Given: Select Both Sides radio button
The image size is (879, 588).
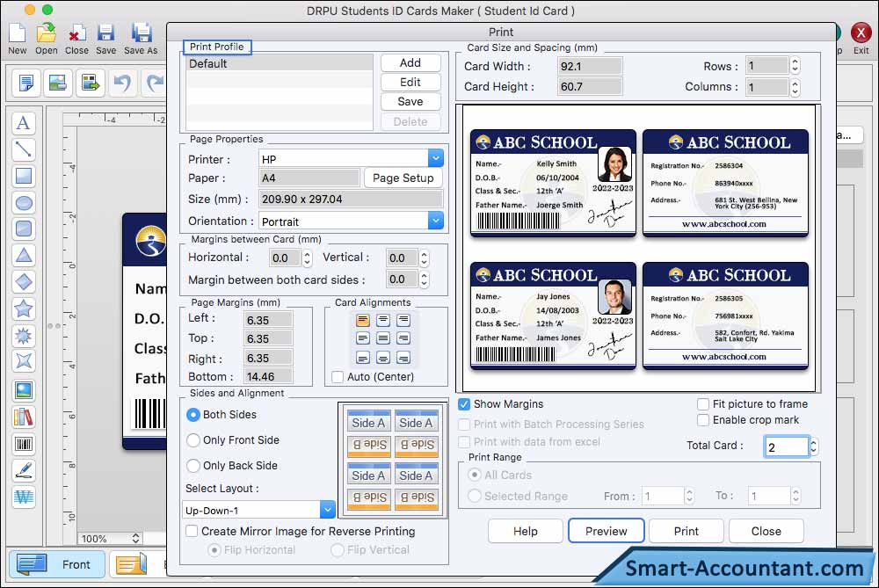Looking at the screenshot, I should pos(193,415).
